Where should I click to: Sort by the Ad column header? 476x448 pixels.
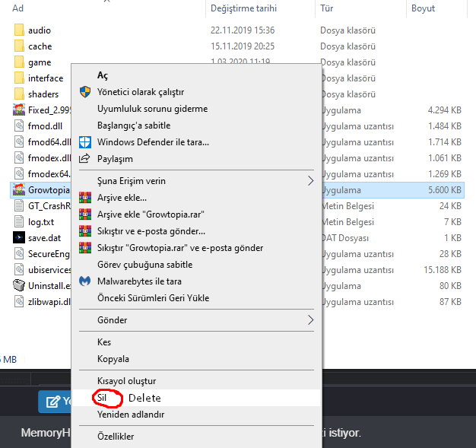click(x=18, y=8)
